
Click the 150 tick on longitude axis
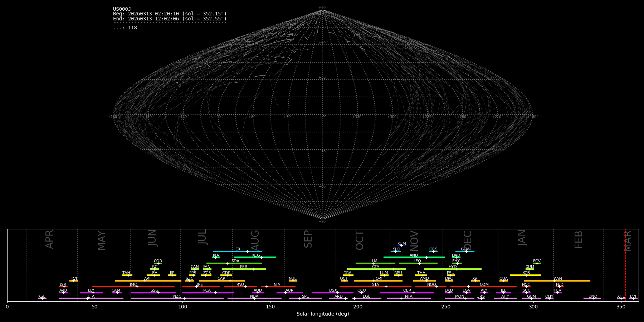coord(270,307)
